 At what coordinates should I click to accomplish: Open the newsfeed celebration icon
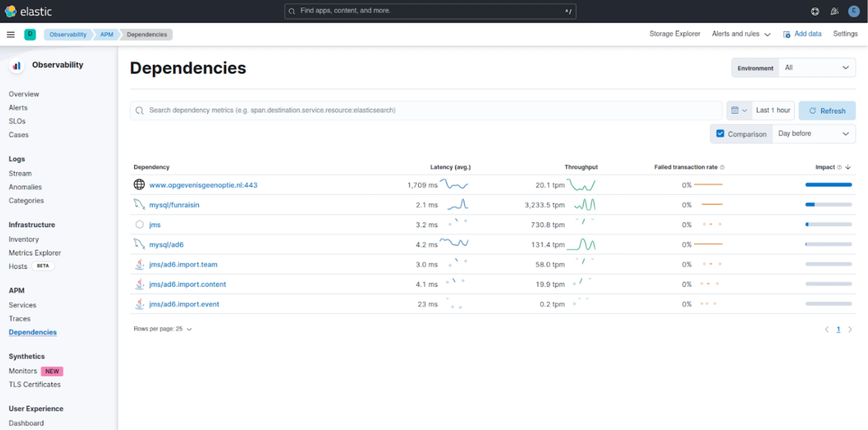pyautogui.click(x=834, y=12)
